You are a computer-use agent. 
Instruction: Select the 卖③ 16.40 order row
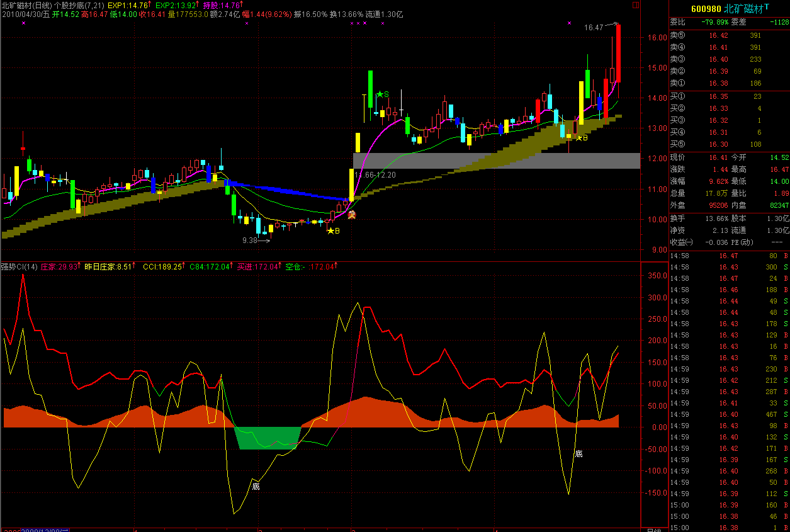[729, 59]
